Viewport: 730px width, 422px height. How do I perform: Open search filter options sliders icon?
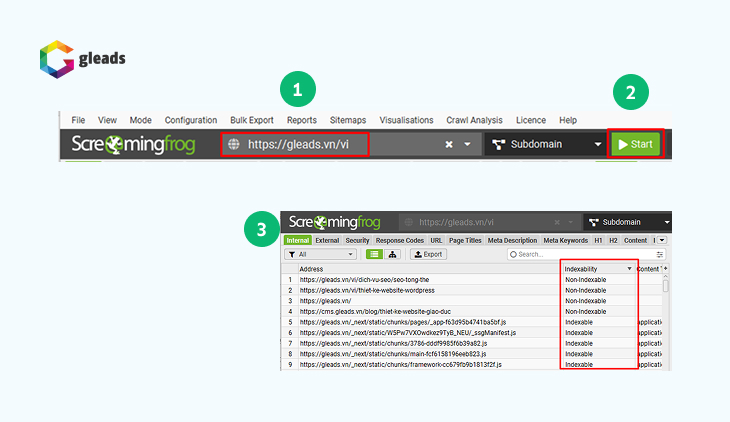[x=660, y=254]
